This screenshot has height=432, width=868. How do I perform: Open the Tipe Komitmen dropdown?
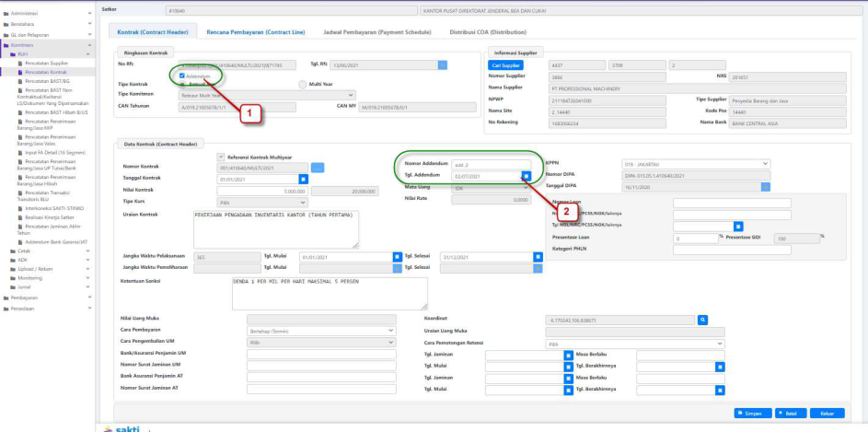pos(265,95)
